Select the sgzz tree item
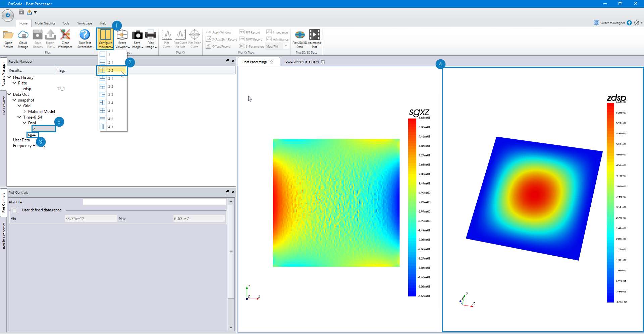The width and height of the screenshot is (644, 334). (32, 134)
